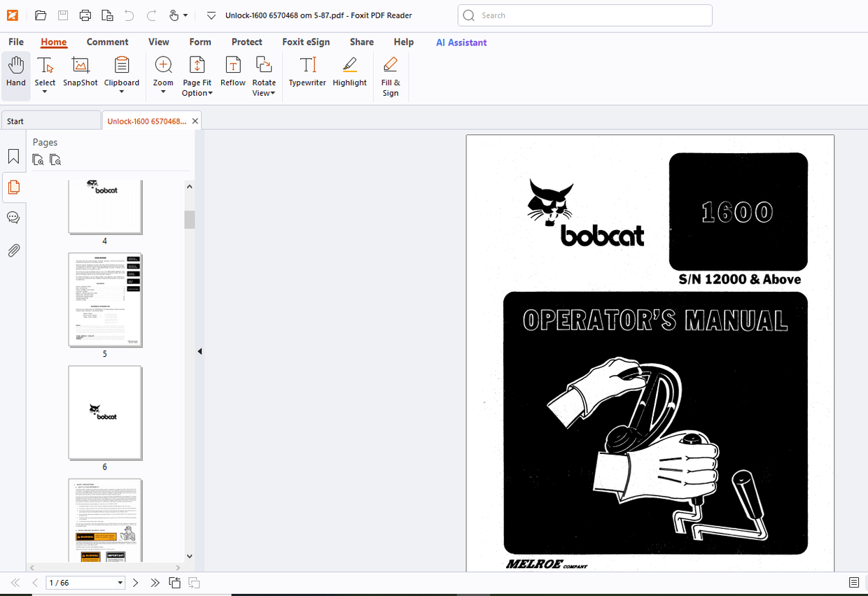Image resolution: width=868 pixels, height=596 pixels.
Task: Open the Protect ribbon tab
Action: 246,42
